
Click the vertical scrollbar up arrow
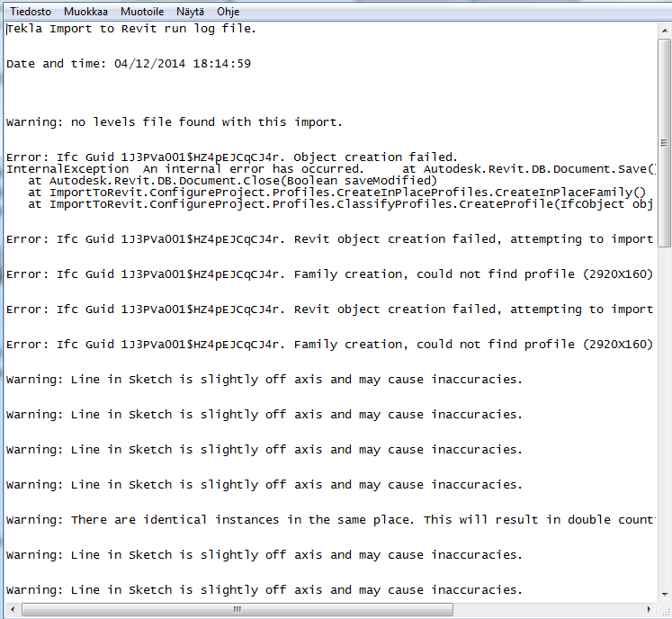(664, 31)
